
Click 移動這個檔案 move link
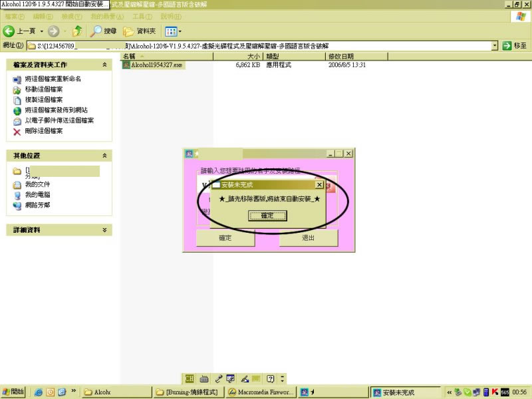44,89
